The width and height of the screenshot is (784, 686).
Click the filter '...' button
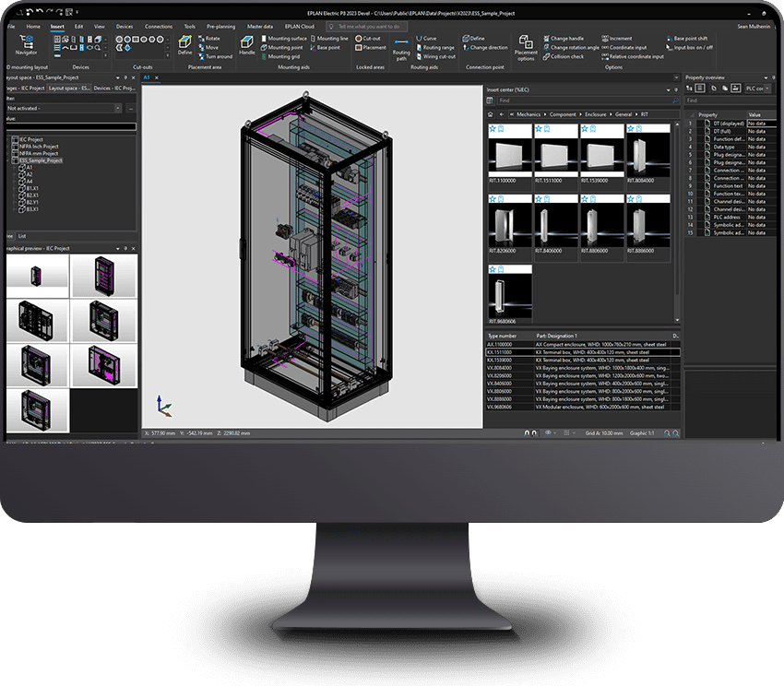coord(130,108)
